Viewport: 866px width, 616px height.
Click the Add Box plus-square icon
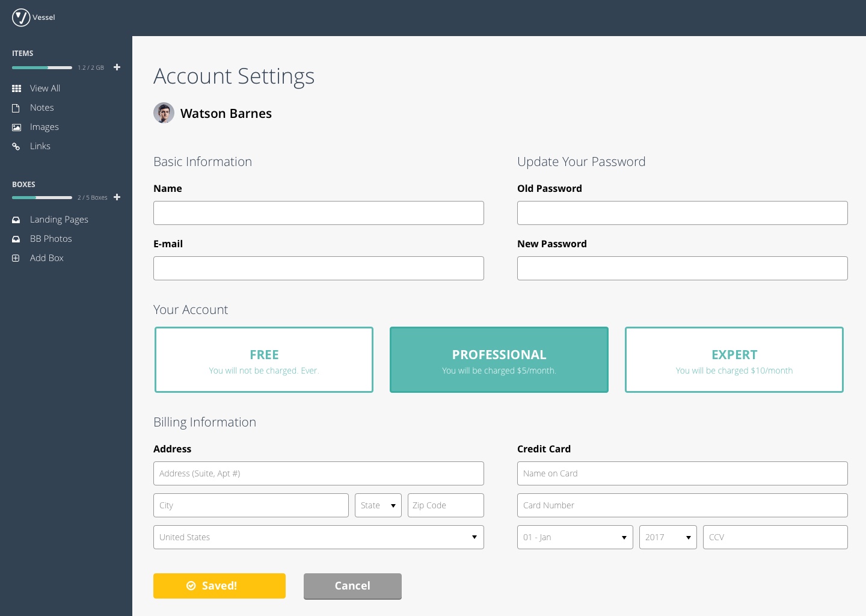coord(16,258)
